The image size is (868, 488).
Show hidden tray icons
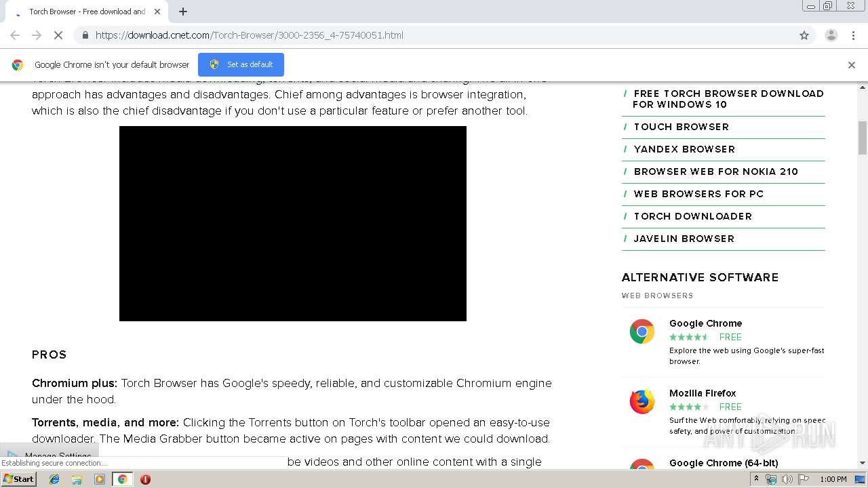click(756, 479)
